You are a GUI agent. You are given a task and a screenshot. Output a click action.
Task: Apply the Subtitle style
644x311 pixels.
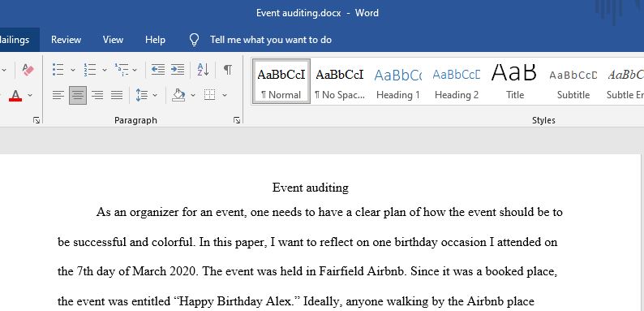click(573, 81)
